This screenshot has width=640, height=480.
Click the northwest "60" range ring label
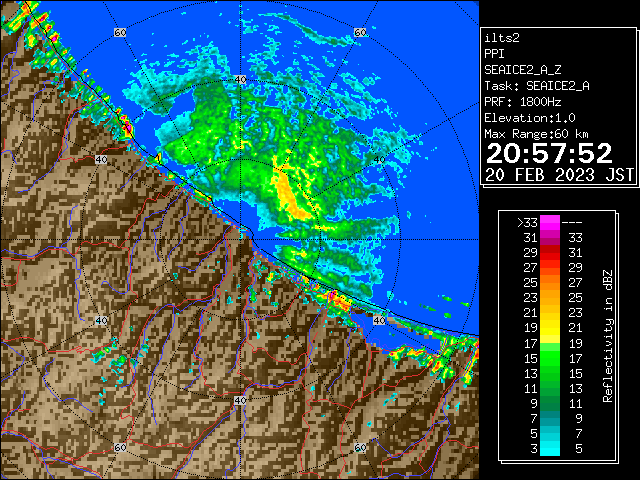click(x=120, y=32)
